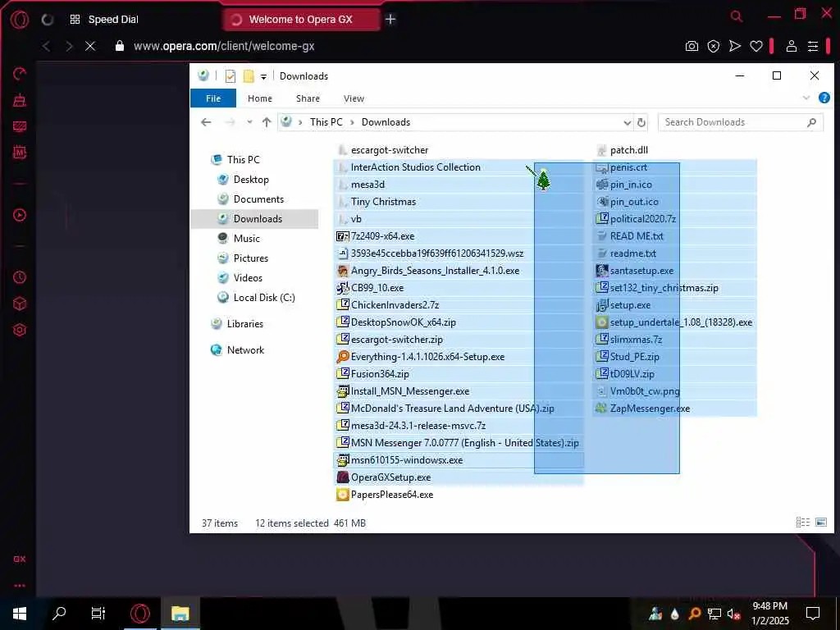Screen dimensions: 840x630
Task: Select Desktop in navigation pane
Action: point(251,180)
